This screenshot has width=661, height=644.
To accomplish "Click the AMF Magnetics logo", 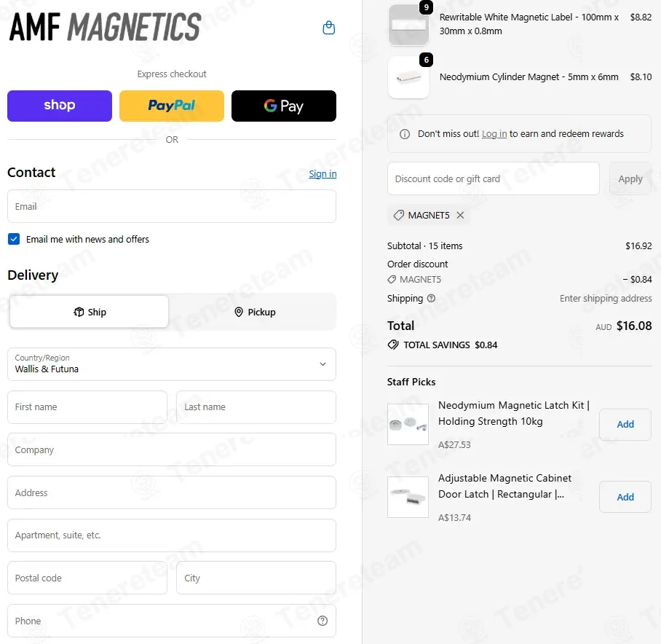I will (105, 27).
